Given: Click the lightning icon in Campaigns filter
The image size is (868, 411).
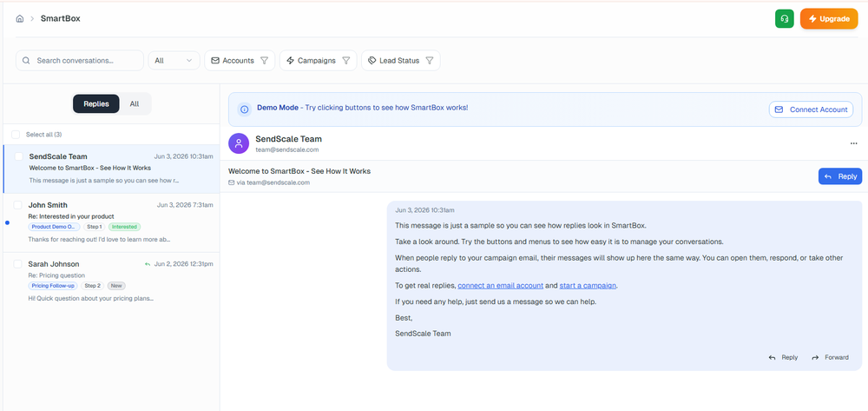Looking at the screenshot, I should click(x=290, y=60).
